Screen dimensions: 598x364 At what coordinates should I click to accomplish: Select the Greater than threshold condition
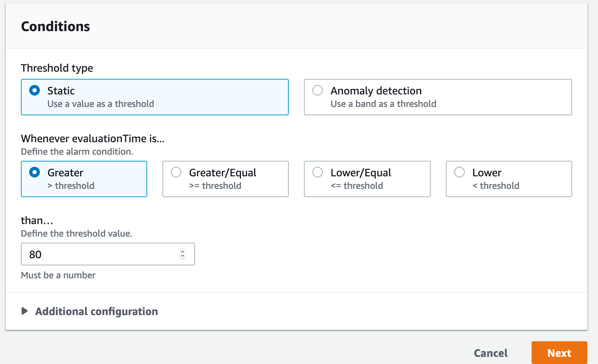(x=35, y=172)
